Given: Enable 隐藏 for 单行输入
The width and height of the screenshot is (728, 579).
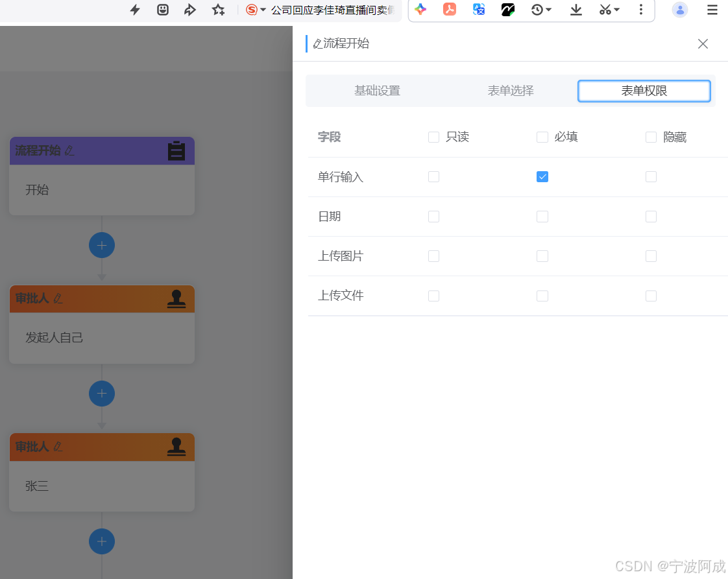Looking at the screenshot, I should (651, 177).
